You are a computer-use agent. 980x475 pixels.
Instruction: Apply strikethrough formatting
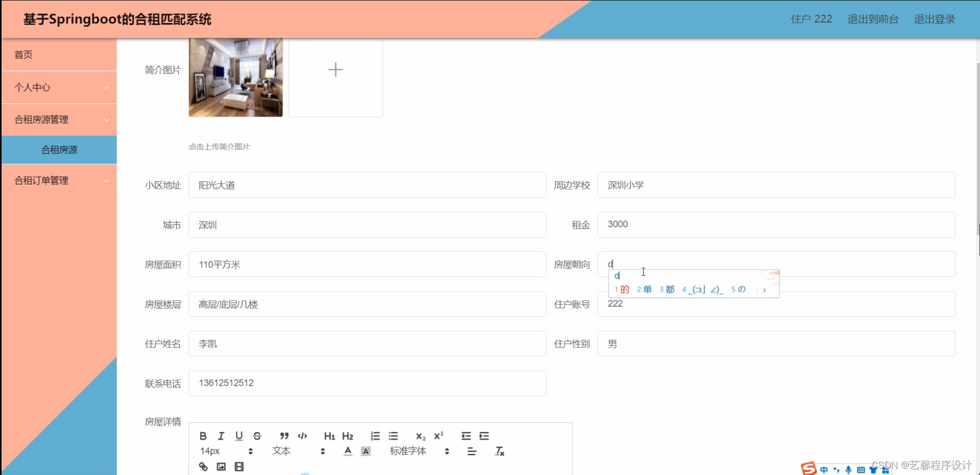pos(257,436)
